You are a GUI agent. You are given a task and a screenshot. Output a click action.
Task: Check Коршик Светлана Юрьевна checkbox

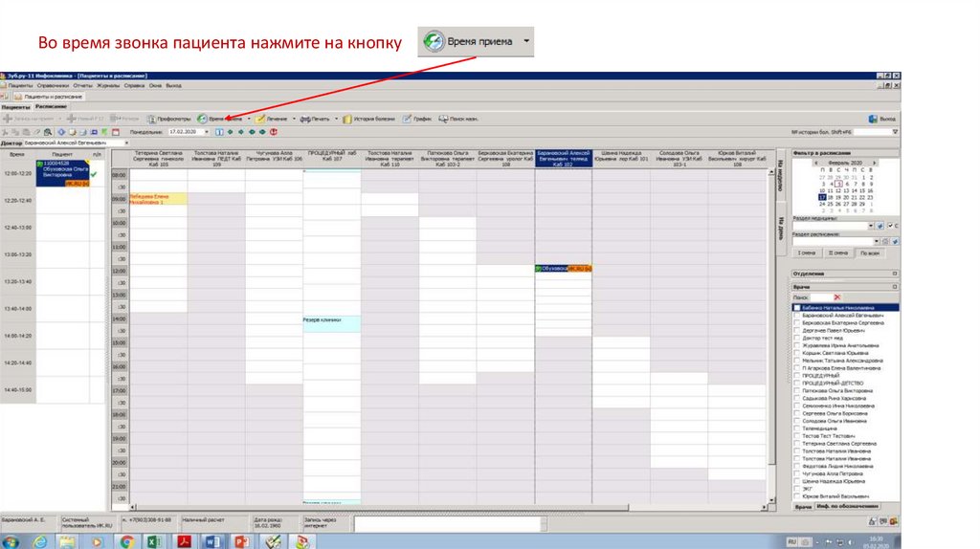point(797,353)
